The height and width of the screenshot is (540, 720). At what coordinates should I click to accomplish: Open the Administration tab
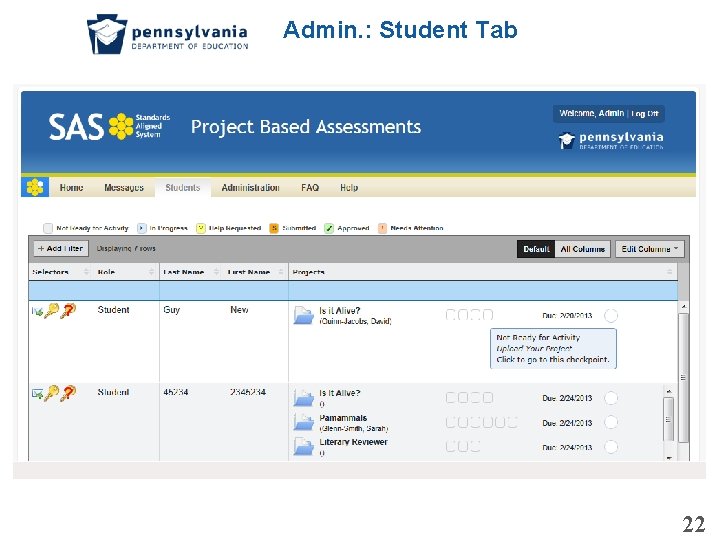[x=250, y=188]
